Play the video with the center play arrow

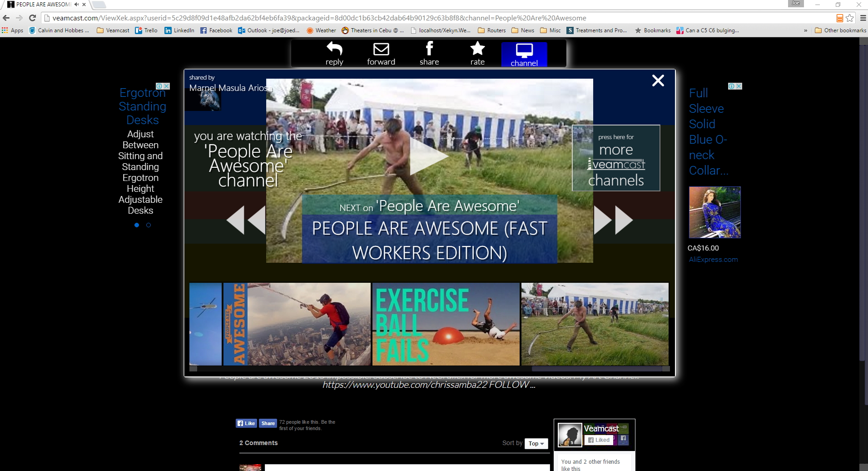click(x=428, y=156)
